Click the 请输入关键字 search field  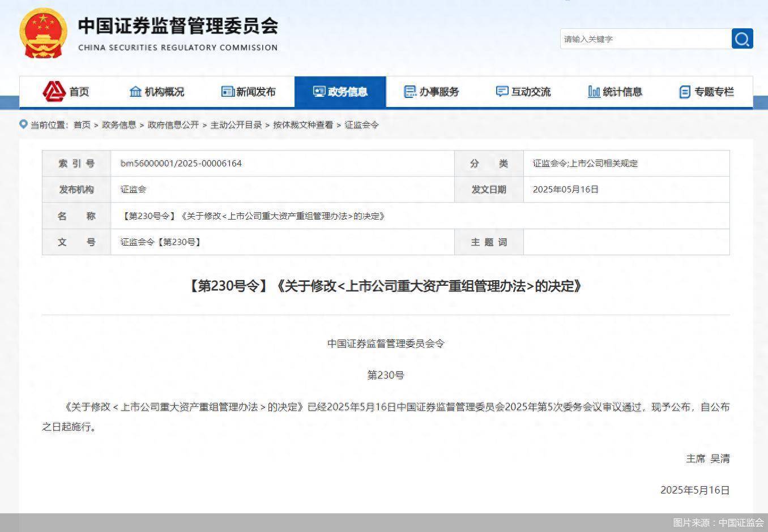pos(646,38)
